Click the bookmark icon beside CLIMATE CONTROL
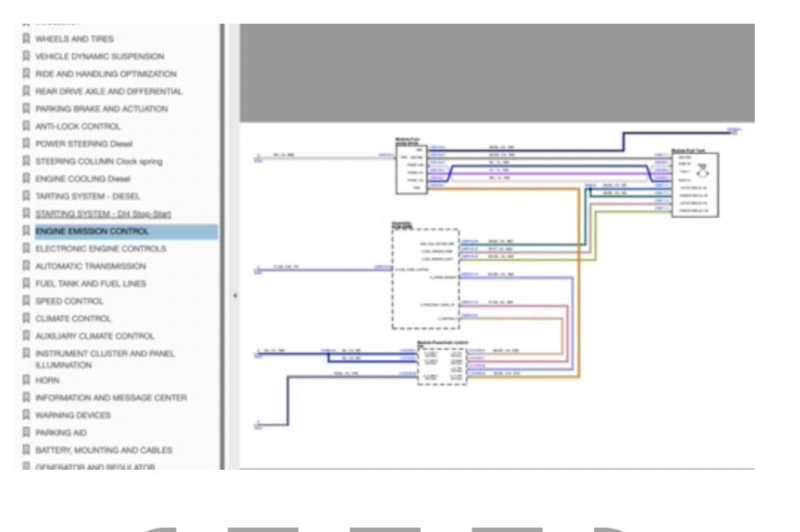The height and width of the screenshot is (532, 800). [27, 318]
